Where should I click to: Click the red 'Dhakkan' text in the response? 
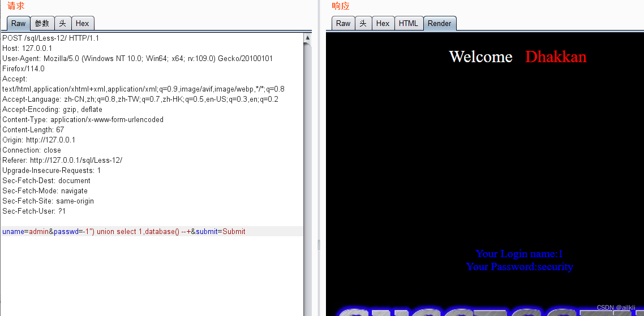tap(556, 57)
